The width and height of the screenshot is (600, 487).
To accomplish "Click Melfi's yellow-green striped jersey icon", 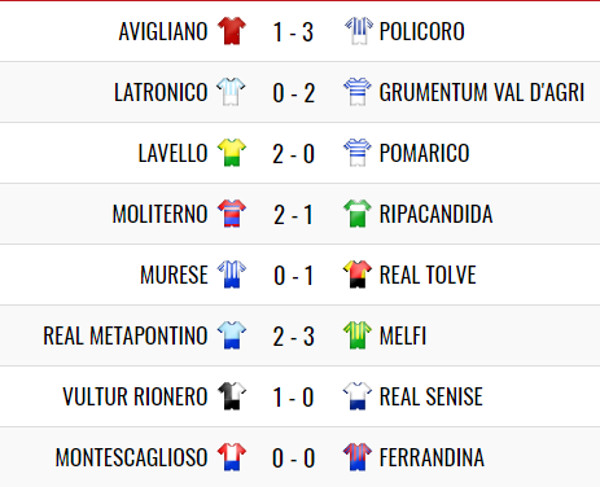I will 358,335.
